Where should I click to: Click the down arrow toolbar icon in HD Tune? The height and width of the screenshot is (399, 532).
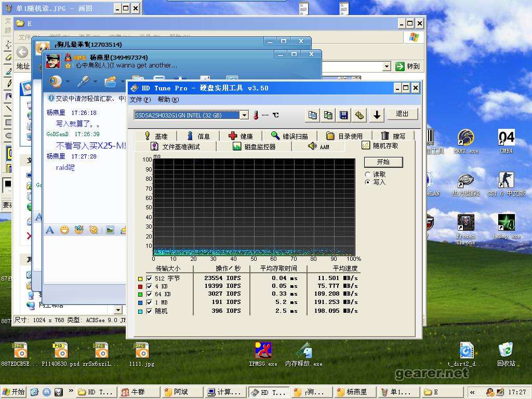[x=377, y=115]
